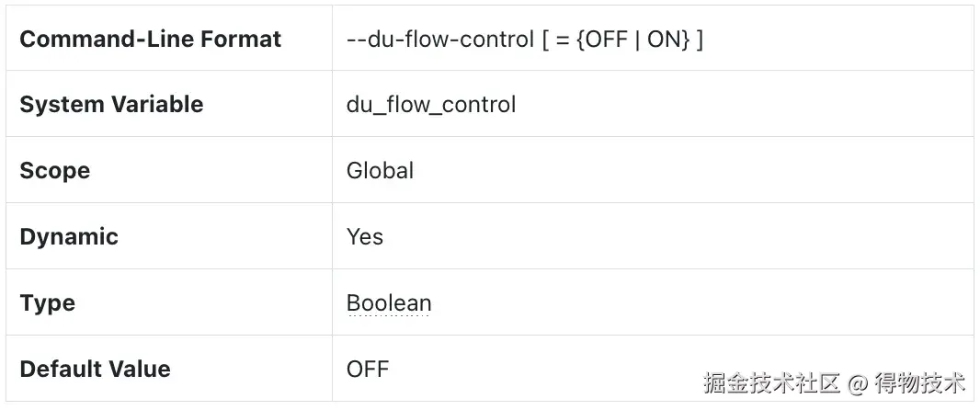Select the "System Variable" row label
The height and width of the screenshot is (410, 980).
click(x=111, y=105)
